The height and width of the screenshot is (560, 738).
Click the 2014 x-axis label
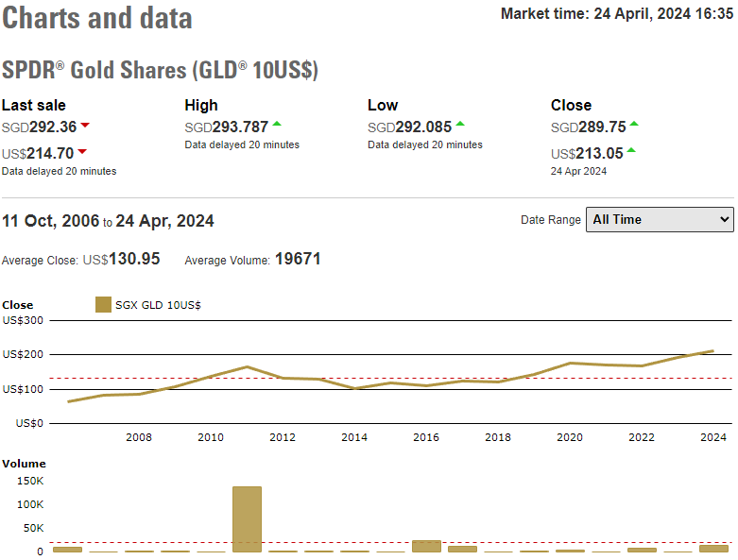click(354, 437)
